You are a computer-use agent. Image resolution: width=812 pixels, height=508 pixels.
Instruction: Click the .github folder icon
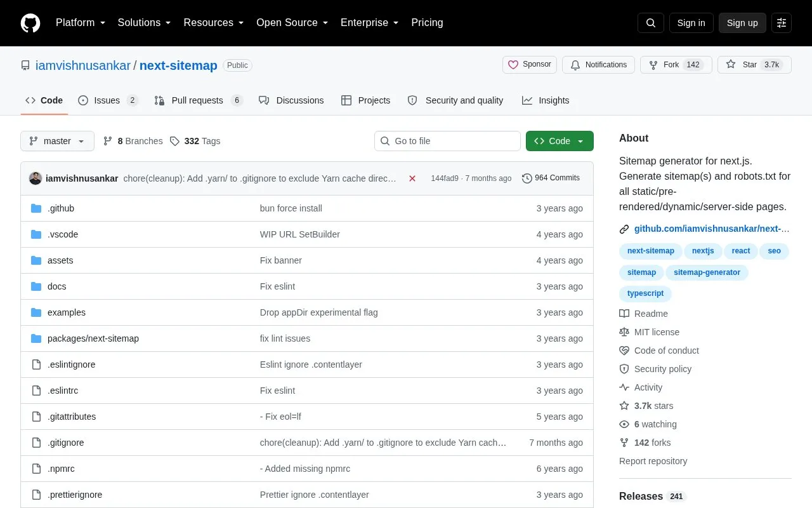(36, 208)
